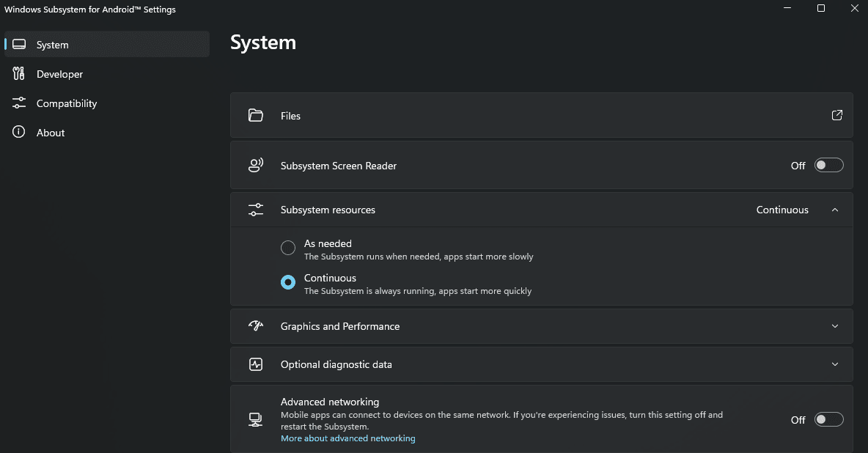Viewport: 868px width, 453px height.
Task: Click 'The Subsystem runs when needed' description
Action: tap(419, 257)
